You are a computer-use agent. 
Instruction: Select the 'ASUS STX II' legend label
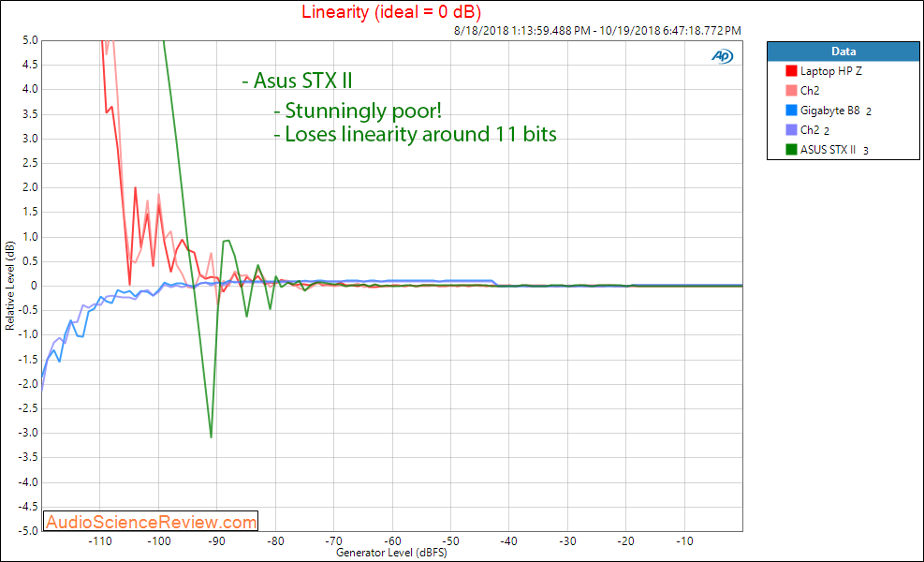click(828, 149)
